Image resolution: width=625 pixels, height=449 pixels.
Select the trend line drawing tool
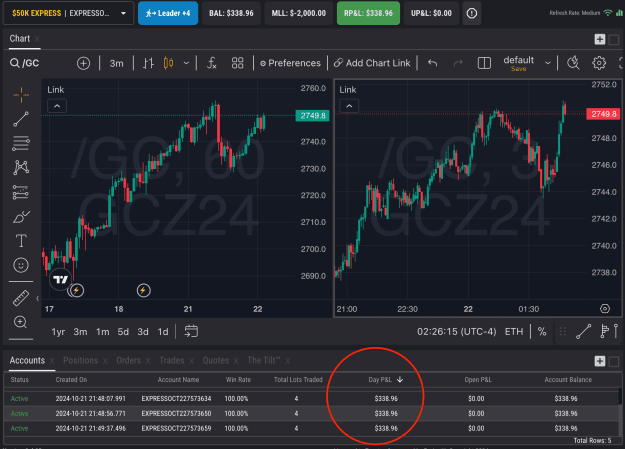pos(21,119)
